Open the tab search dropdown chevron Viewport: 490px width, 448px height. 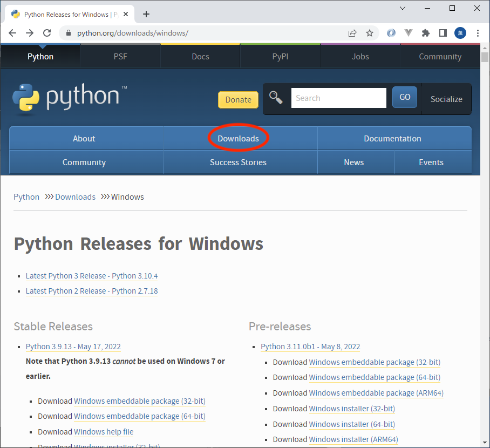pyautogui.click(x=403, y=8)
